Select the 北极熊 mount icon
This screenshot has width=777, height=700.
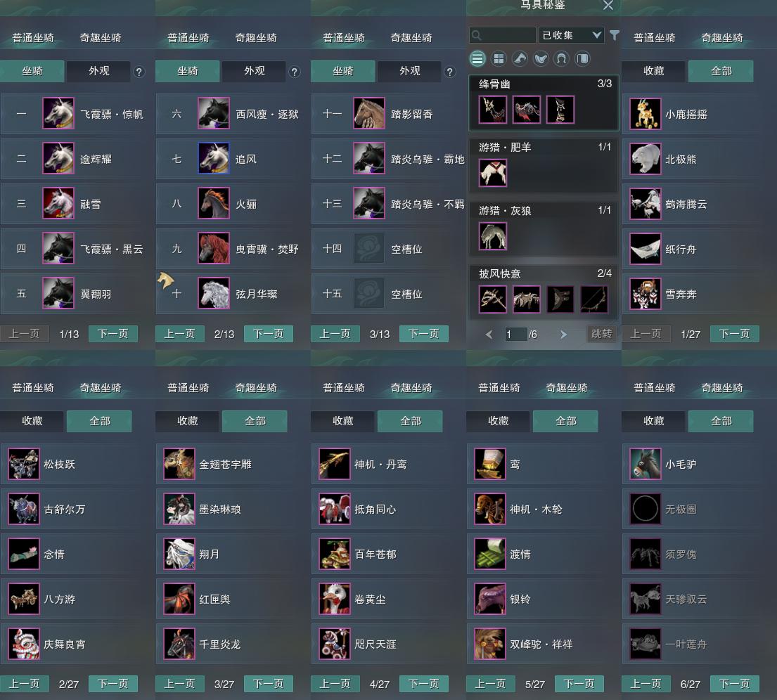tap(646, 159)
